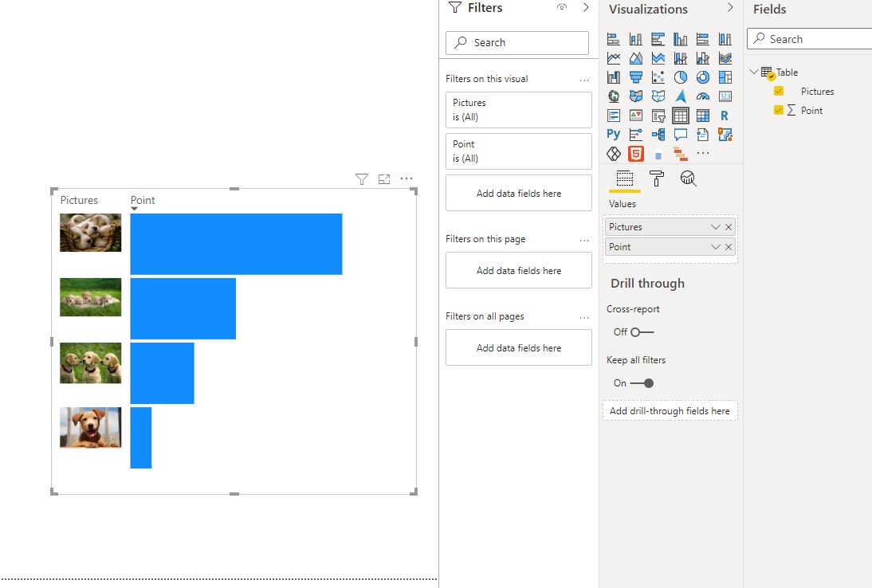This screenshot has width=872, height=588.
Task: Select the card visual with 123
Action: (x=725, y=96)
